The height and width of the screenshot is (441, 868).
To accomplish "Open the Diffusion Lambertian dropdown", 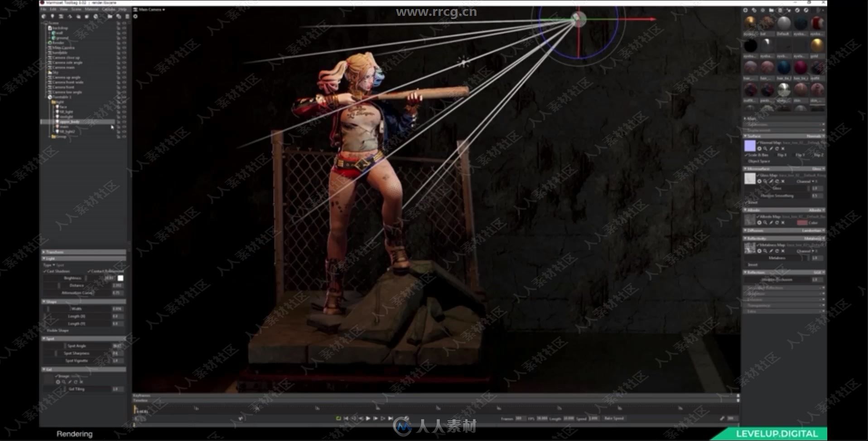I will [x=813, y=230].
